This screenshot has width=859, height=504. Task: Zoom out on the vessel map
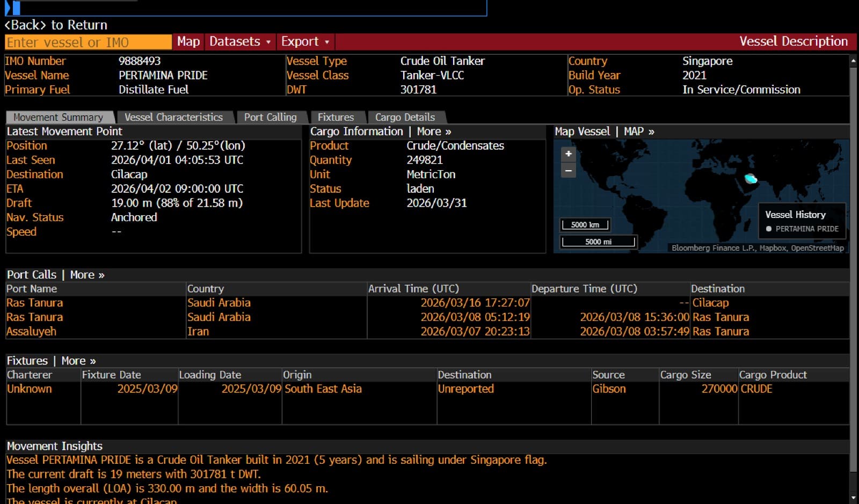point(568,170)
